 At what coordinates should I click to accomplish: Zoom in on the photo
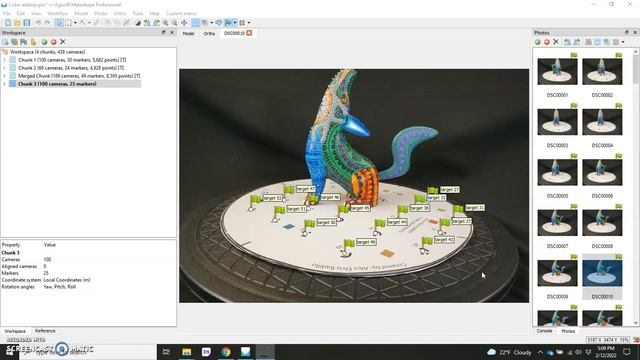click(166, 23)
